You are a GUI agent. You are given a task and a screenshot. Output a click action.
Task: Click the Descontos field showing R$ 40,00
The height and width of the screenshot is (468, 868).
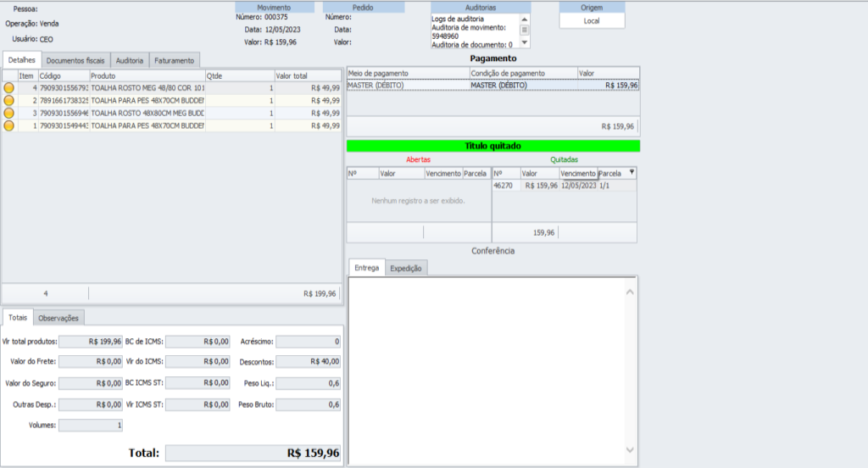click(308, 362)
